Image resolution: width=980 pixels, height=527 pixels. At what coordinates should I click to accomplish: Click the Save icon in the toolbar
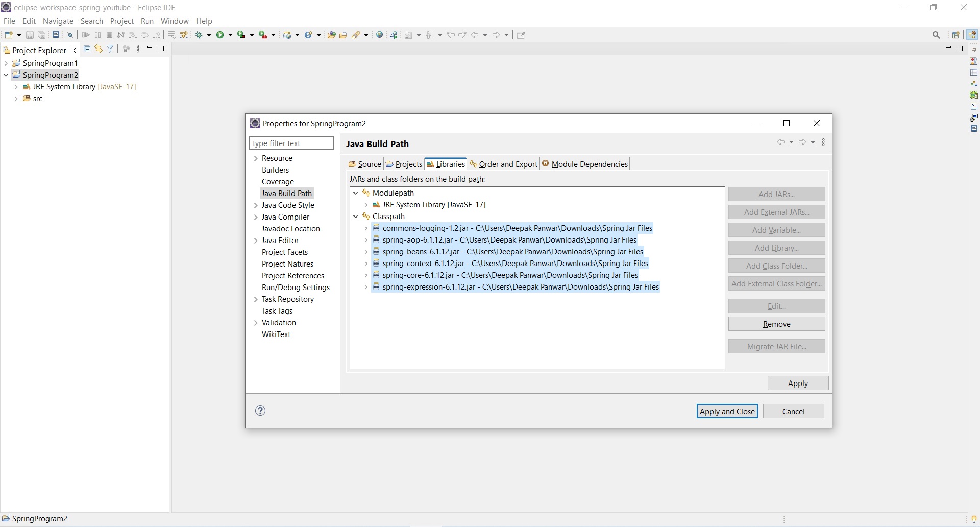point(30,35)
